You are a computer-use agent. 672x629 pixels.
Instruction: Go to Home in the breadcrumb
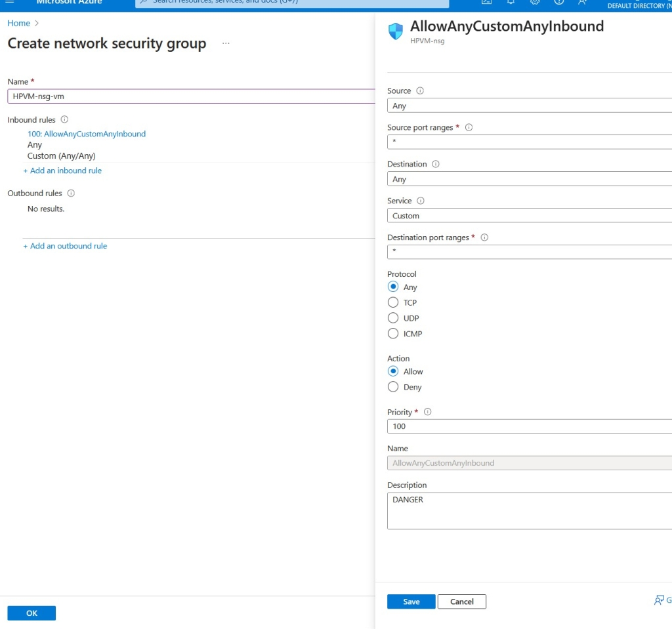[19, 23]
